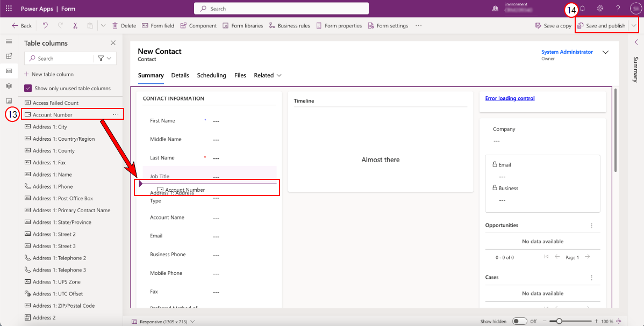The width and height of the screenshot is (644, 326).
Task: Click the fit to width icon
Action: coord(619,321)
